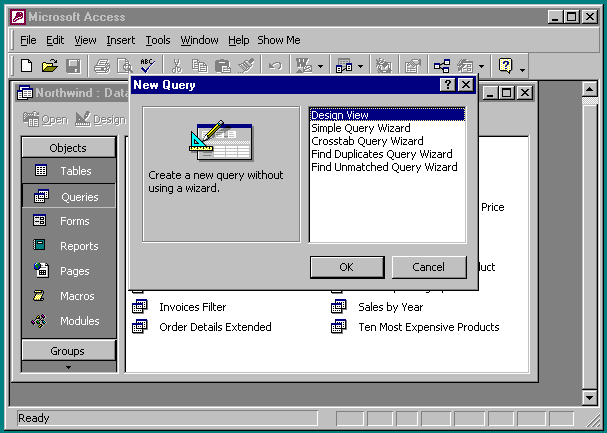Click Cancel in the New Query dialog
The width and height of the screenshot is (607, 433).
pos(429,267)
